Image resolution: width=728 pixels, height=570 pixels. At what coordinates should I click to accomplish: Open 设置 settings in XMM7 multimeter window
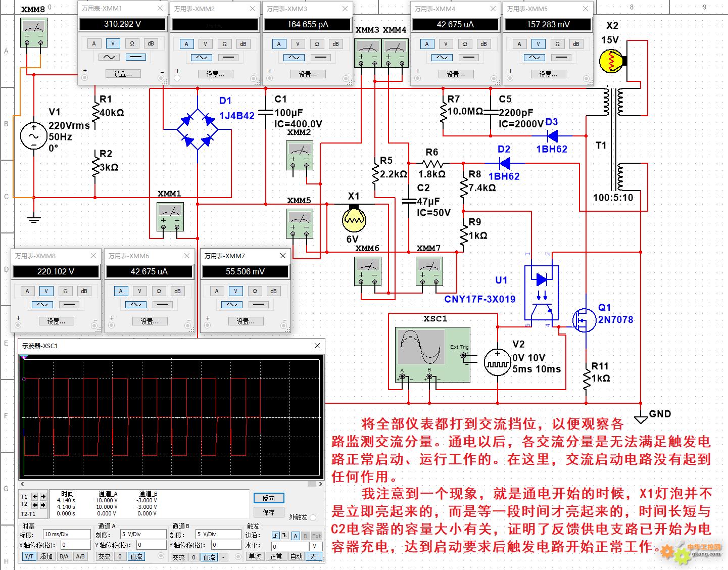246,321
